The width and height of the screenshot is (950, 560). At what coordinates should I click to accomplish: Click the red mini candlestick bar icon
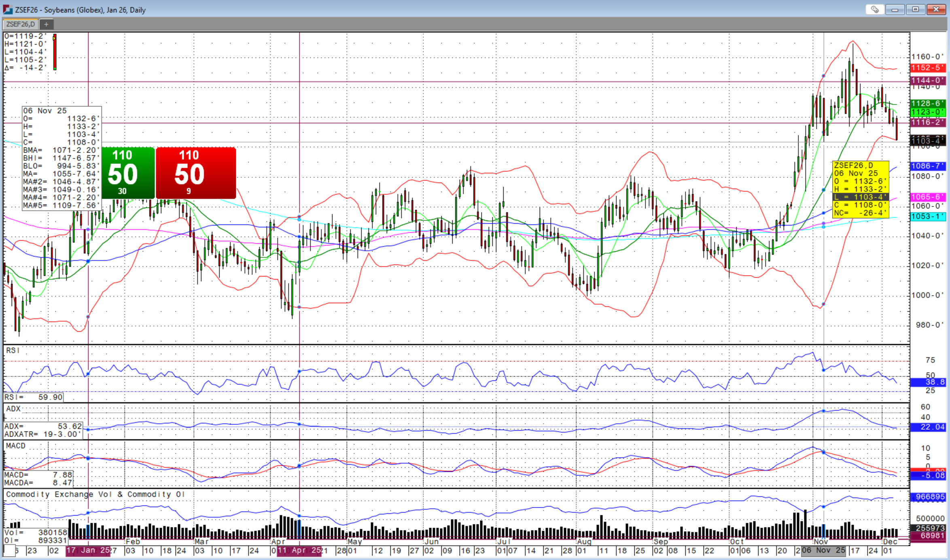[55, 52]
